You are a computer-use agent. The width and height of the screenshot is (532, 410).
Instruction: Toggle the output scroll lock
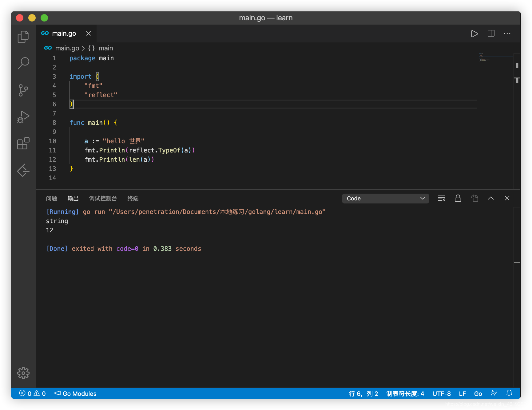[458, 198]
